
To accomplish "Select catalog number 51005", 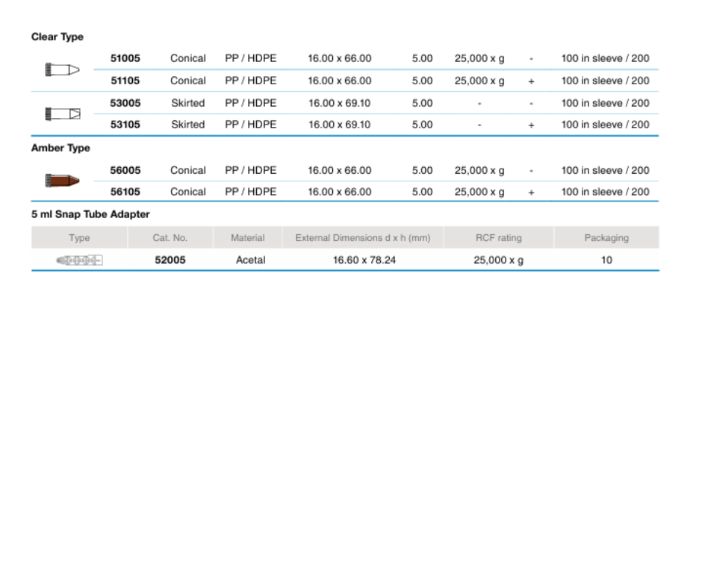I will click(125, 58).
